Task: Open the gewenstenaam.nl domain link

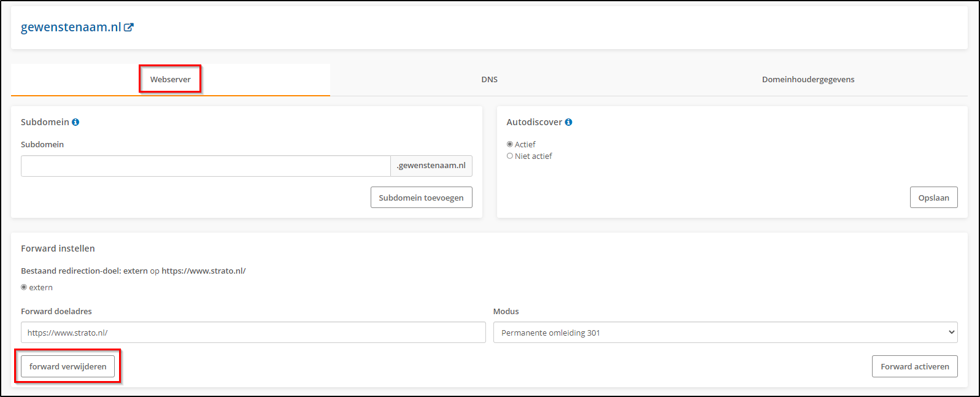Action: click(x=71, y=27)
